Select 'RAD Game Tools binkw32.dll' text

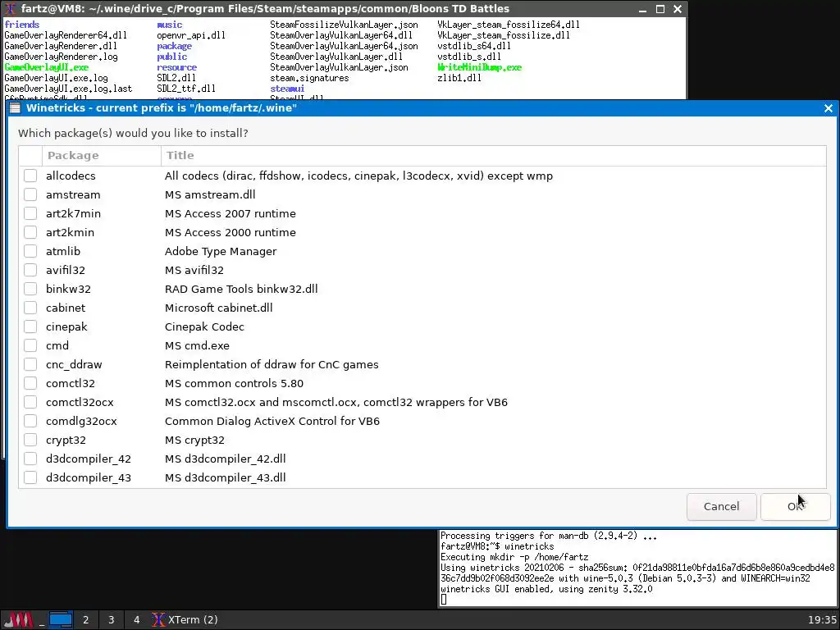(x=241, y=289)
